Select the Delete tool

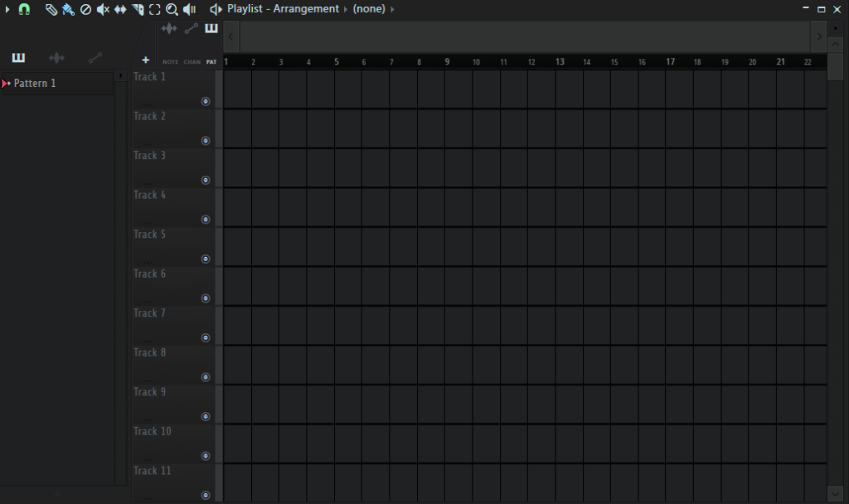point(85,9)
